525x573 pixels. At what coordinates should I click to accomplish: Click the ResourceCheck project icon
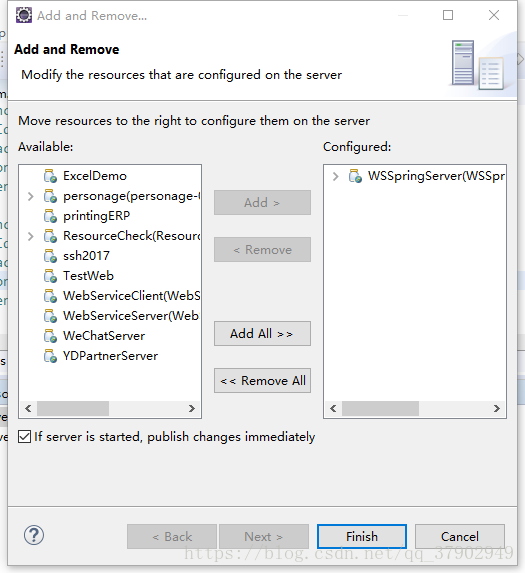point(50,236)
